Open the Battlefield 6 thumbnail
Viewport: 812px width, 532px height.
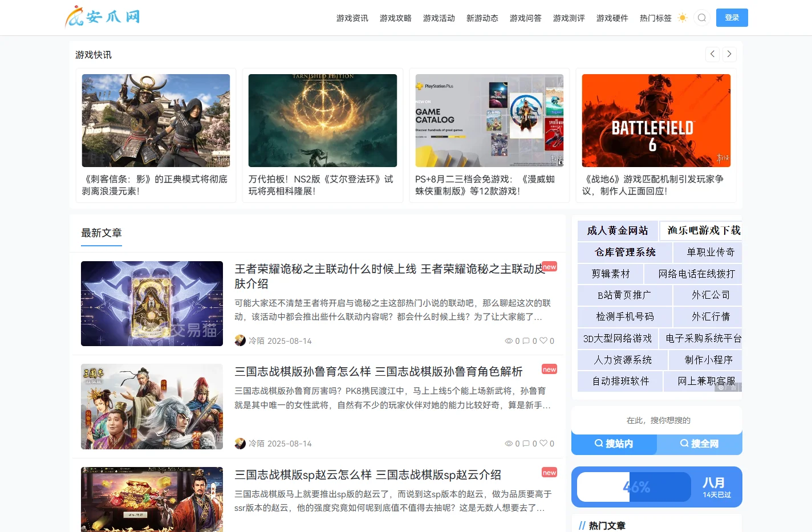pyautogui.click(x=656, y=120)
